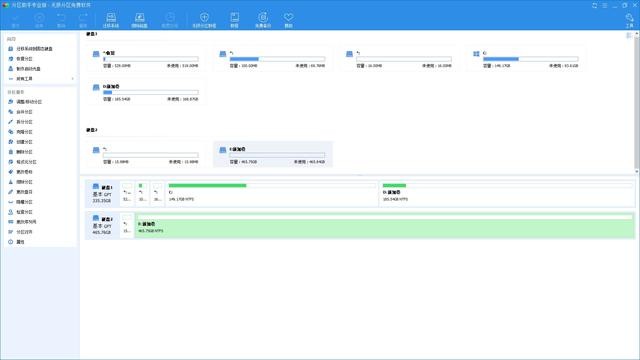
Task: Select the highlighted E: volume card under Disk 2
Action: point(273,155)
